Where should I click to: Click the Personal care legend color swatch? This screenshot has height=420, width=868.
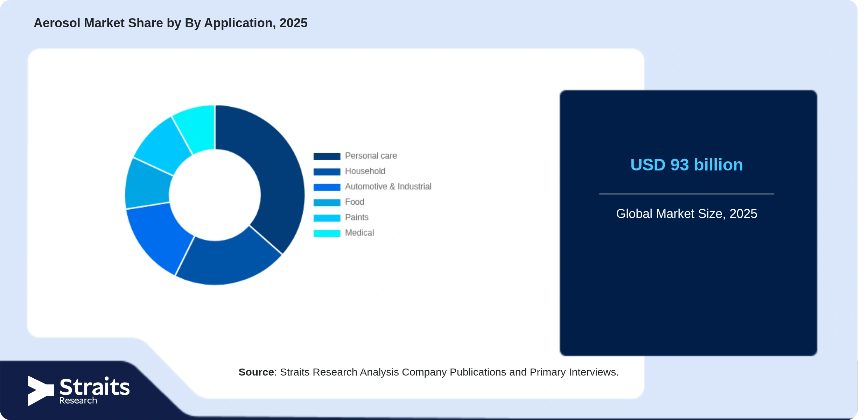tap(327, 156)
